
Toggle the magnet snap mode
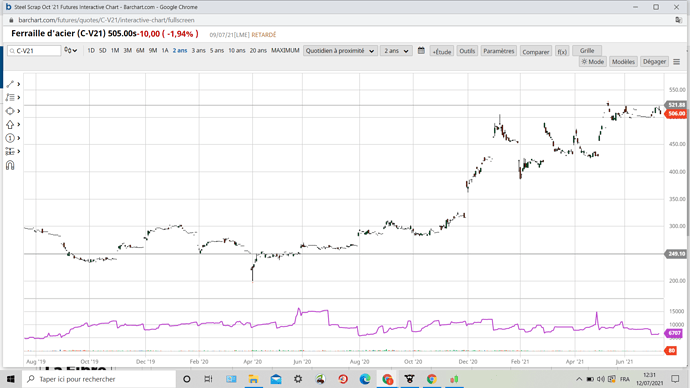(10, 165)
